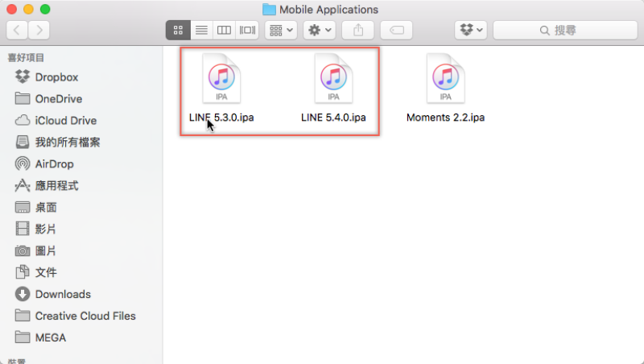Click the Downloads arrow icon in sidebar
This screenshot has width=644, height=364.
23,294
